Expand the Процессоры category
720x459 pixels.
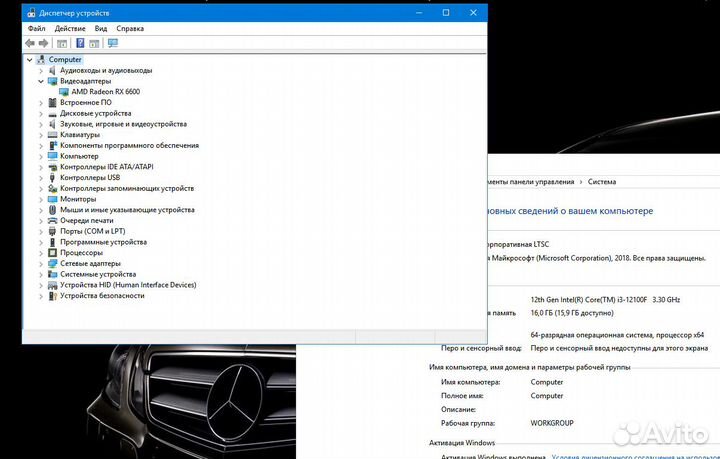point(41,253)
